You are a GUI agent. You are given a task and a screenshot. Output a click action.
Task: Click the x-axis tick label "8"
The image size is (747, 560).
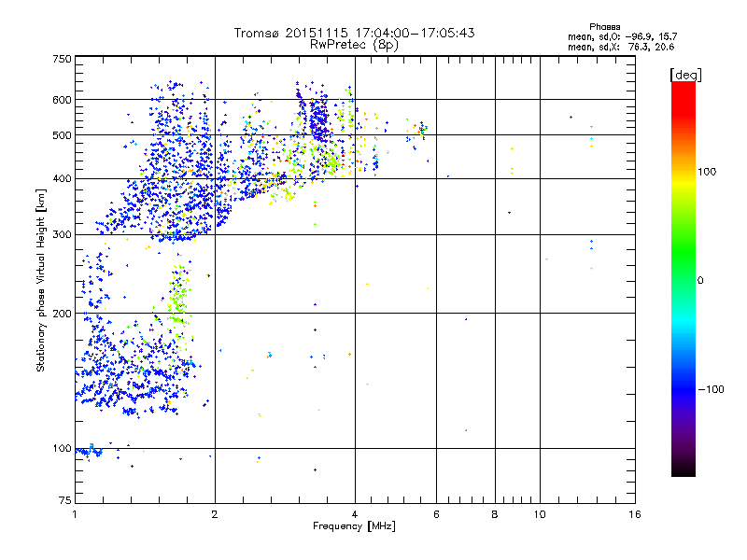pyautogui.click(x=495, y=514)
